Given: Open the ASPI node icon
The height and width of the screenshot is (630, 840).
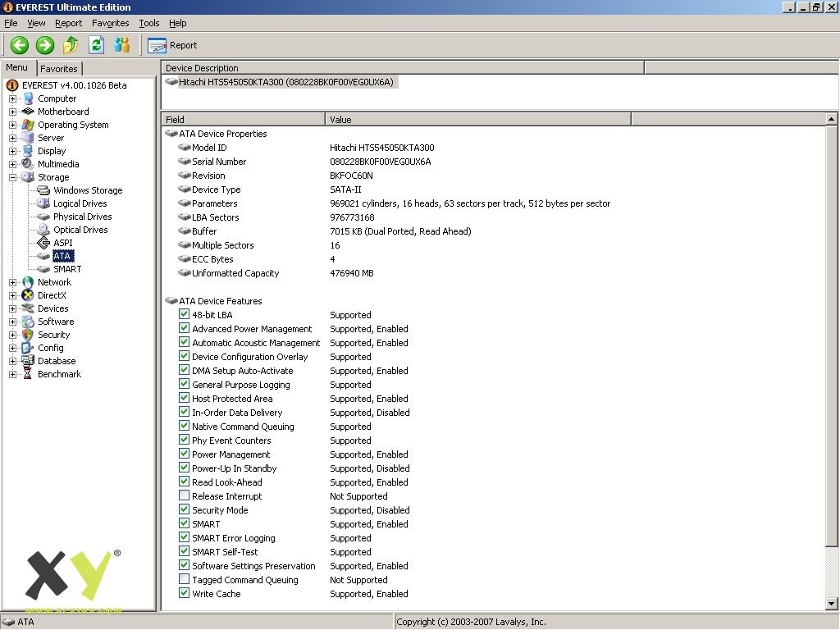Looking at the screenshot, I should click(x=43, y=243).
